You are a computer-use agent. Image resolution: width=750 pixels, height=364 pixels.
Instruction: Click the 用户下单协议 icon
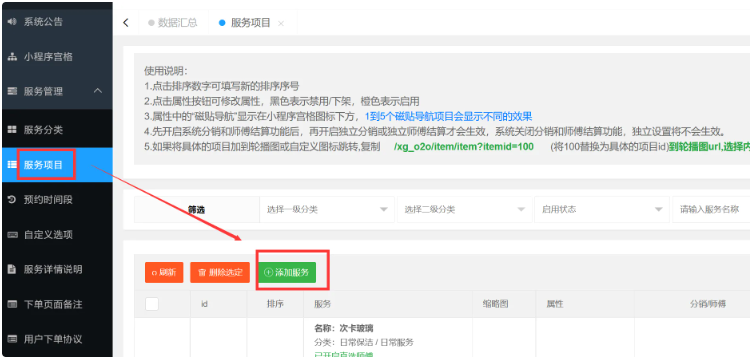tap(12, 339)
